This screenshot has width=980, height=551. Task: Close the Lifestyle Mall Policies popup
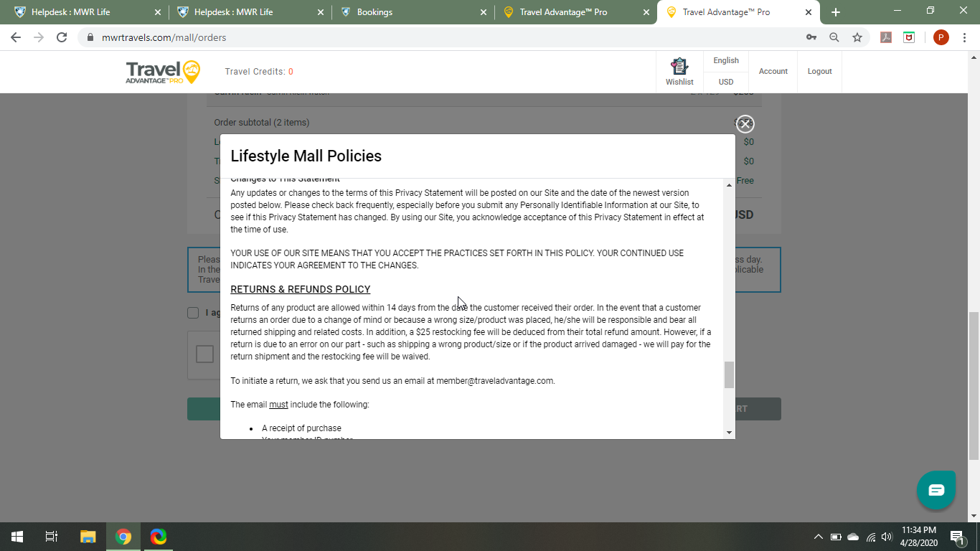745,124
